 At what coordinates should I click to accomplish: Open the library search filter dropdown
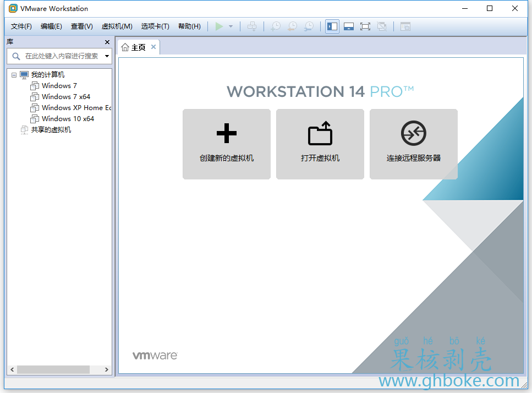pyautogui.click(x=107, y=56)
